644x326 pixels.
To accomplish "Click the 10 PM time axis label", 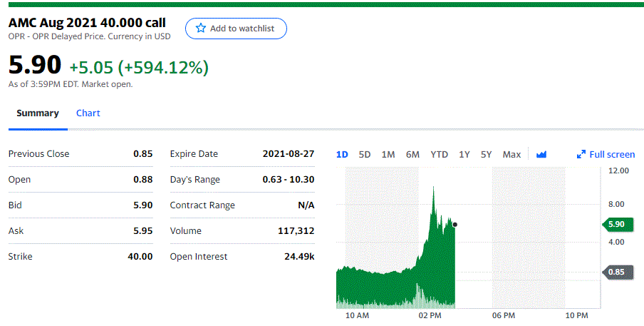I will 576,315.
